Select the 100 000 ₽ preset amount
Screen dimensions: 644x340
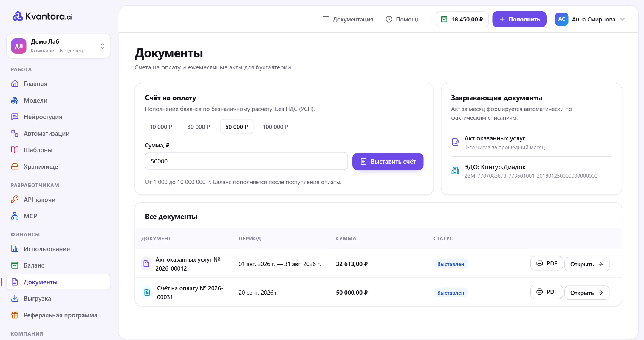tap(275, 127)
